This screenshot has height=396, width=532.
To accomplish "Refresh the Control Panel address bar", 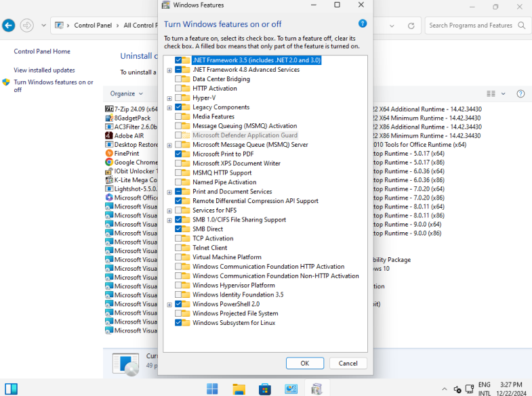I will (411, 26).
